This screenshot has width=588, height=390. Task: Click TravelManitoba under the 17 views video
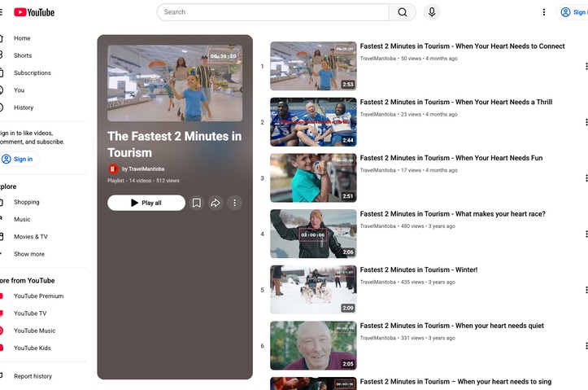click(x=377, y=170)
